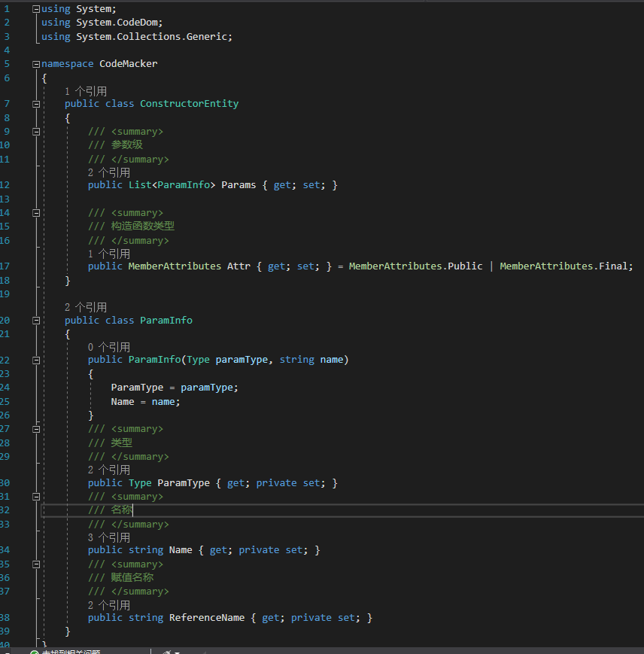This screenshot has width=644, height=654.
Task: Click MemberAttributes.Public on line 17
Action: click(x=415, y=266)
